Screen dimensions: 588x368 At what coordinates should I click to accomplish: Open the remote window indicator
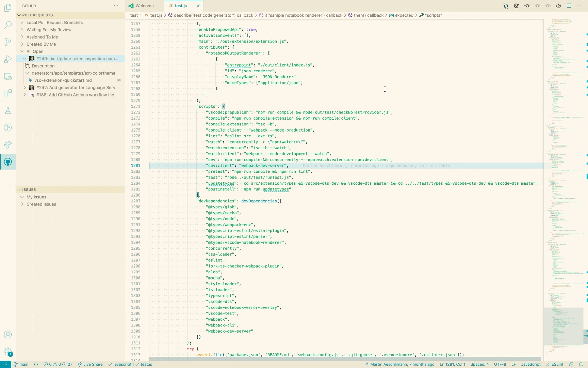[x=5, y=364]
